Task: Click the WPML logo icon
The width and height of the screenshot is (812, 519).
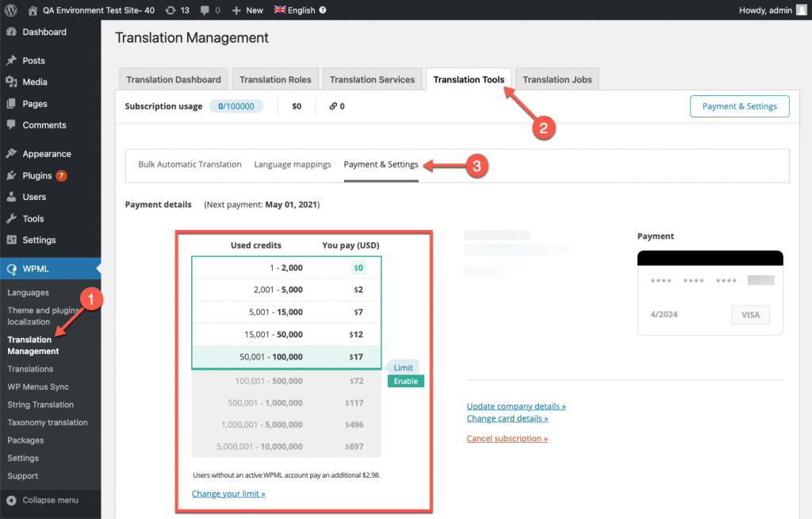Action: (11, 268)
